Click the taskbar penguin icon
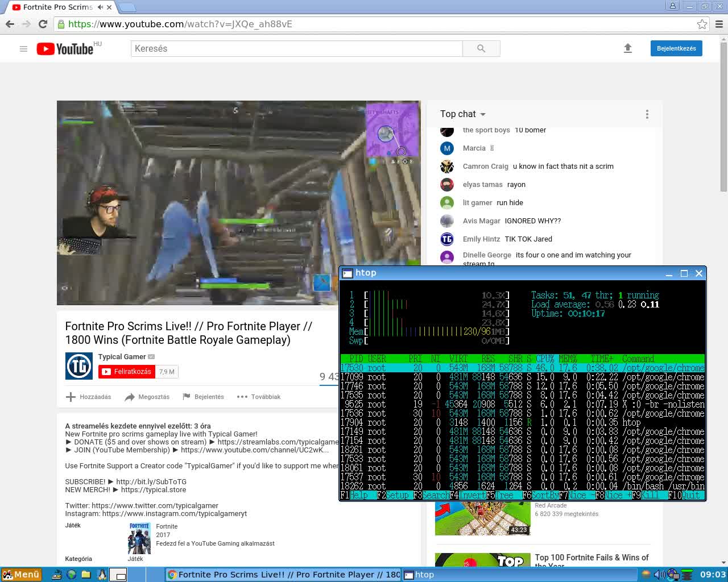728x582 pixels. [x=102, y=575]
